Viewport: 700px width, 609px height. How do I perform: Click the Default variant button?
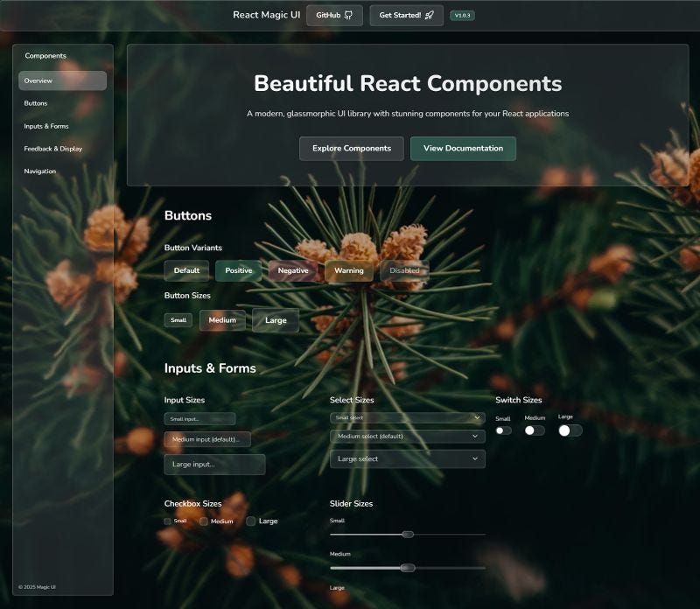(186, 270)
